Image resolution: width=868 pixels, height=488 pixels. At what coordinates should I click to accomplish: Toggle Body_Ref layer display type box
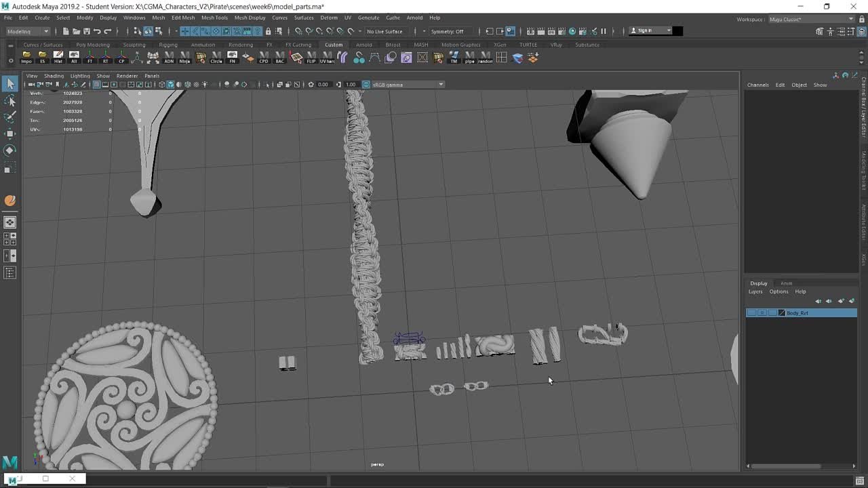point(762,313)
